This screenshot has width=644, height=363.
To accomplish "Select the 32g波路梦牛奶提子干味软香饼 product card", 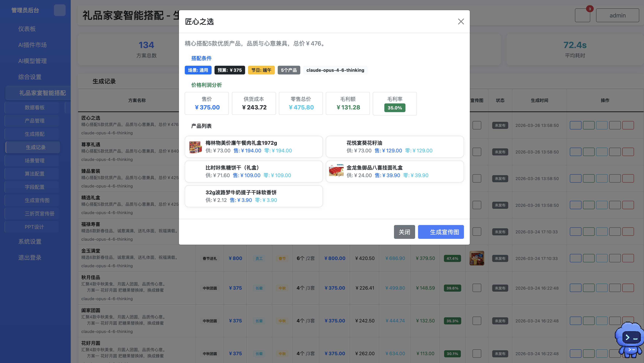I will click(x=254, y=196).
